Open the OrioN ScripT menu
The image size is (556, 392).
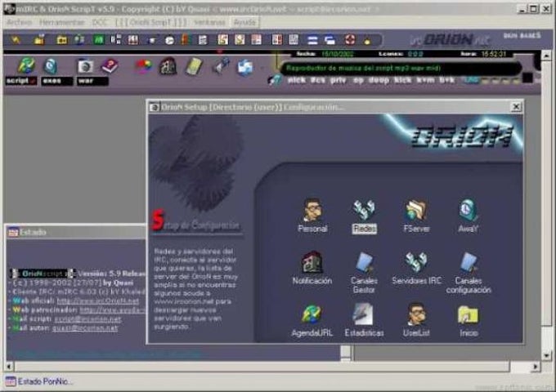pos(151,22)
